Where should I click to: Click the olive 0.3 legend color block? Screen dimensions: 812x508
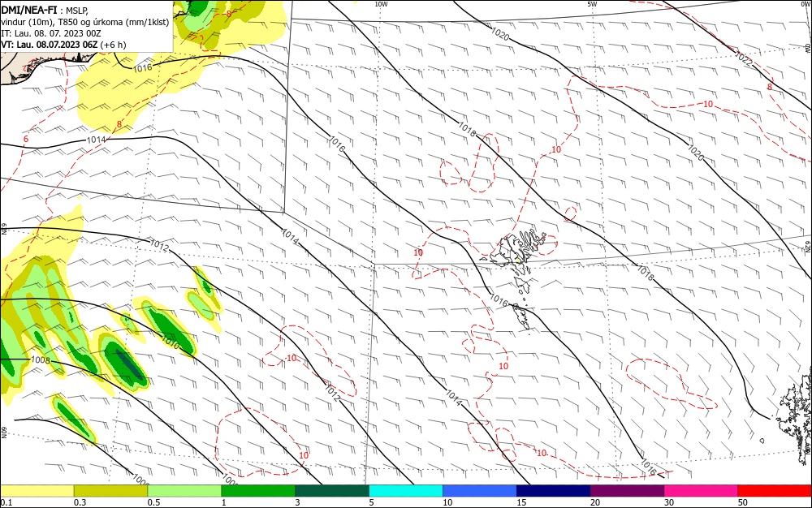[110, 491]
